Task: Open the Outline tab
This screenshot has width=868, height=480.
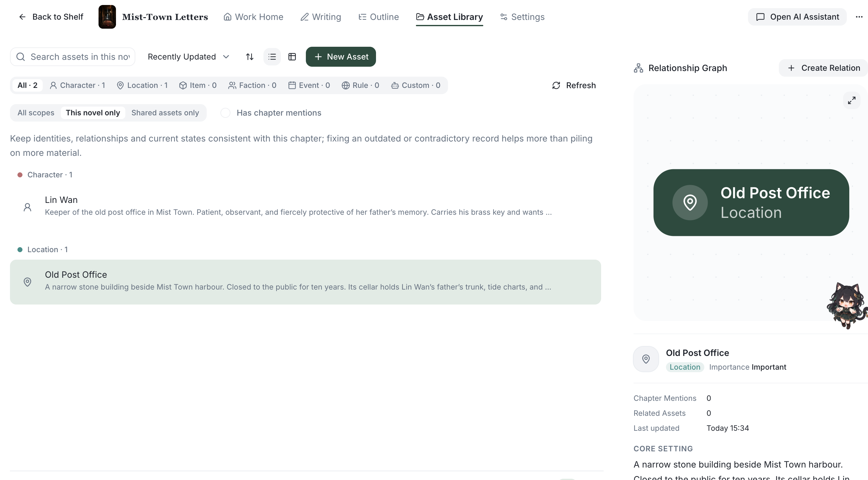Action: pos(379,17)
